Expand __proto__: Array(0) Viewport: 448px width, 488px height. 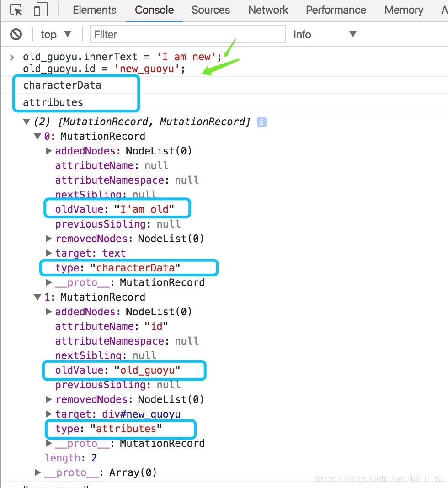click(x=37, y=473)
